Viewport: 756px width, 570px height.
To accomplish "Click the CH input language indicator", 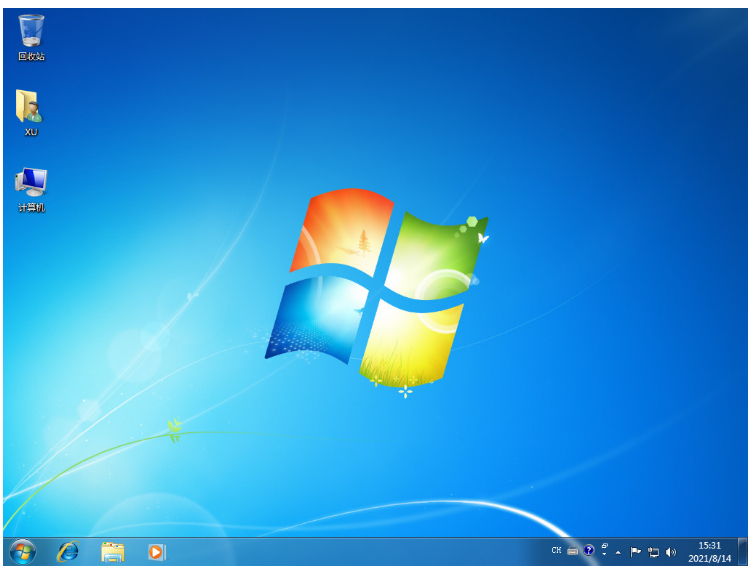I will 556,551.
